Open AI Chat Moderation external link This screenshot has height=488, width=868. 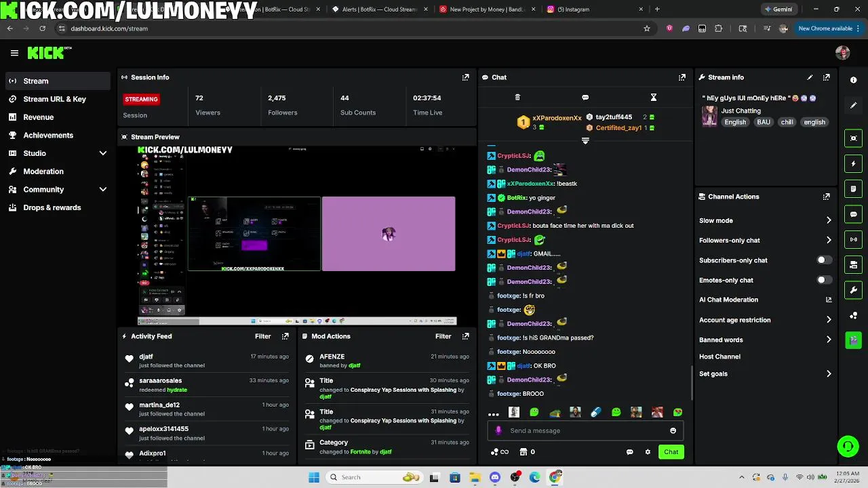pos(829,300)
